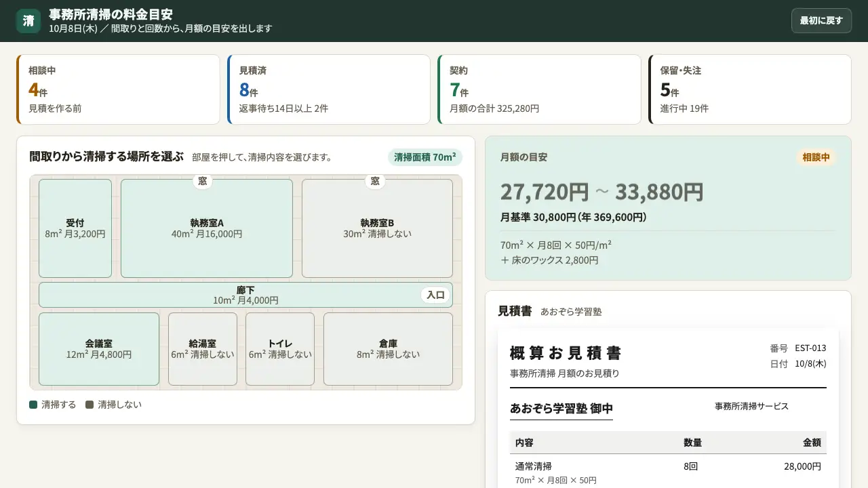Toggle cleaning for the 給湯室 room
The image size is (868, 488).
point(203,349)
